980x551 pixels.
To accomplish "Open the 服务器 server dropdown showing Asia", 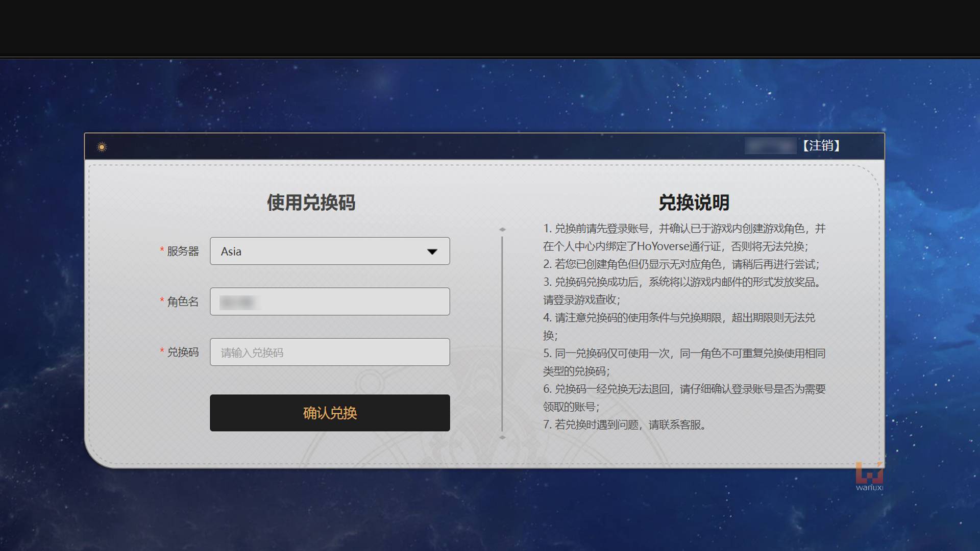I will (x=330, y=251).
